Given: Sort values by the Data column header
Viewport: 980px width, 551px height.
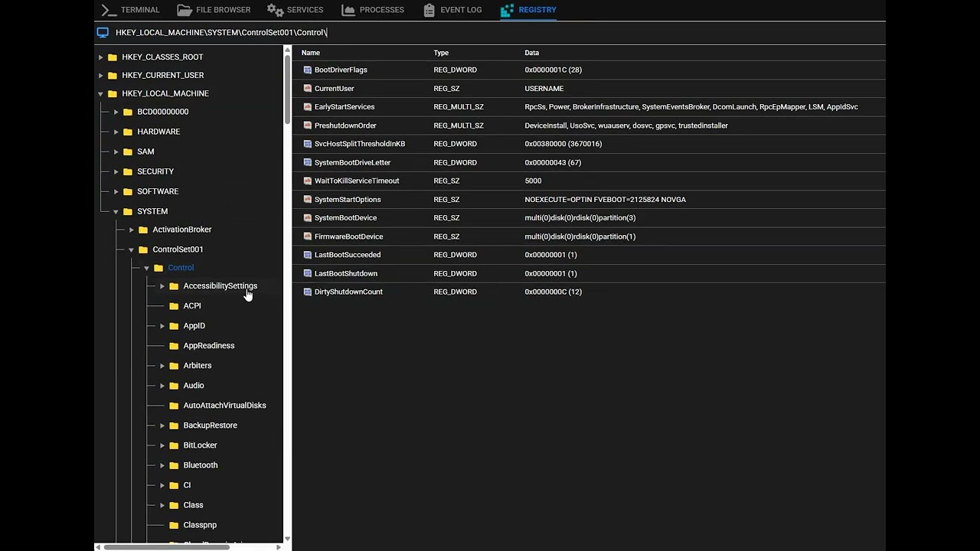Looking at the screenshot, I should (x=531, y=53).
